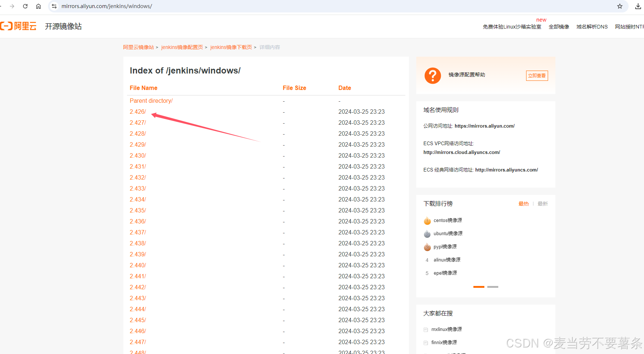Screen dimensions: 644x354
Task: Open the 2.431/ folder
Action: point(138,166)
